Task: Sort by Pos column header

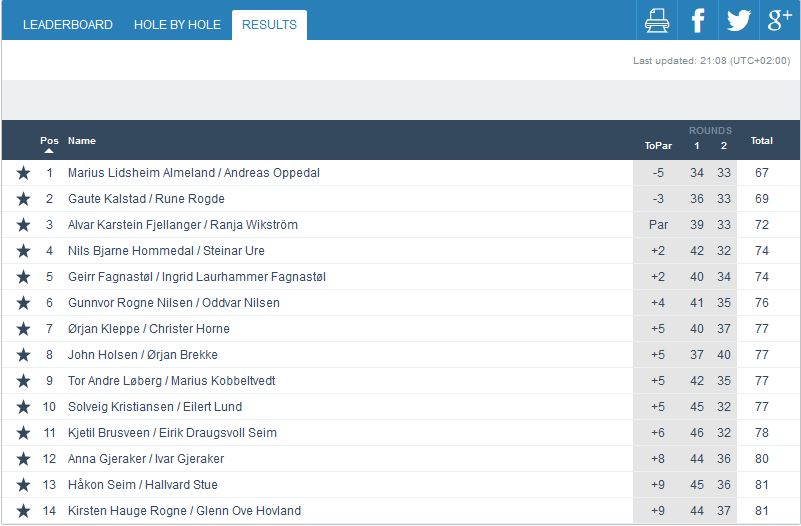Action: 49,141
